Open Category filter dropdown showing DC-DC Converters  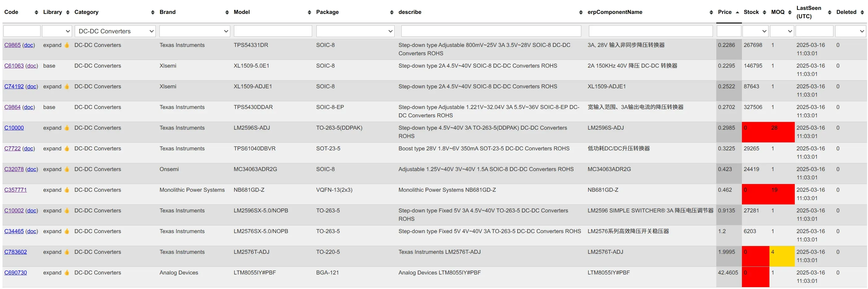115,31
